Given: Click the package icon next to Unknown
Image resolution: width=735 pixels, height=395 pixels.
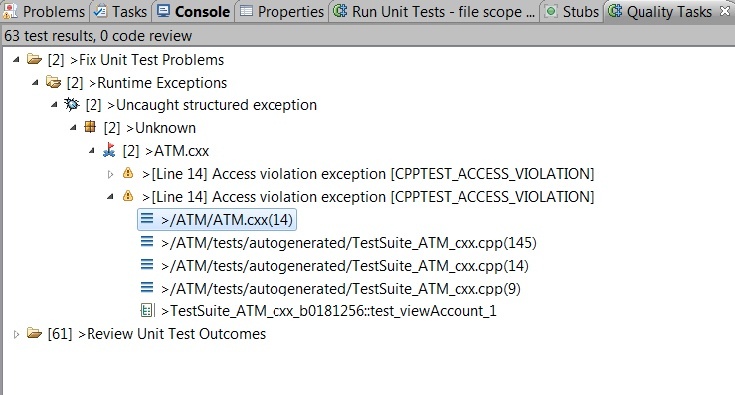Looking at the screenshot, I should coord(90,127).
